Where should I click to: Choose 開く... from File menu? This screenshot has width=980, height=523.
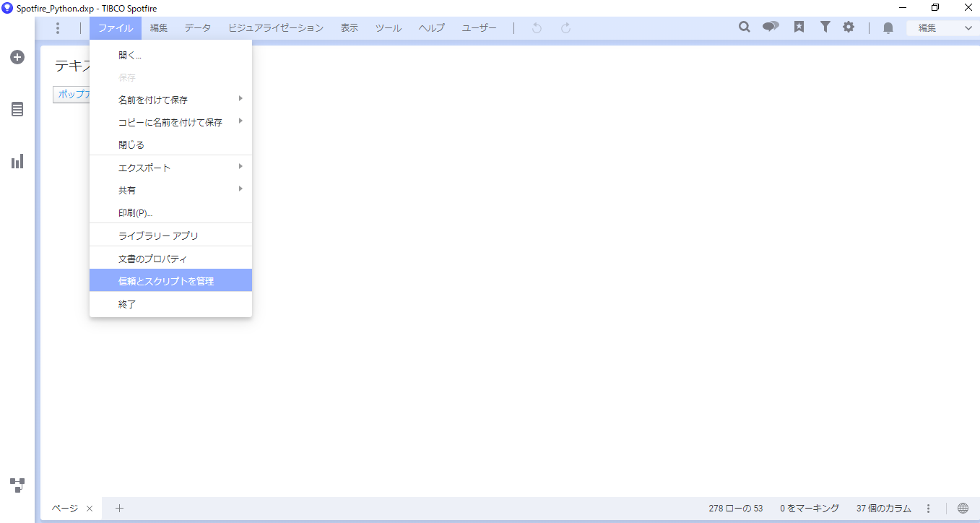(170, 55)
